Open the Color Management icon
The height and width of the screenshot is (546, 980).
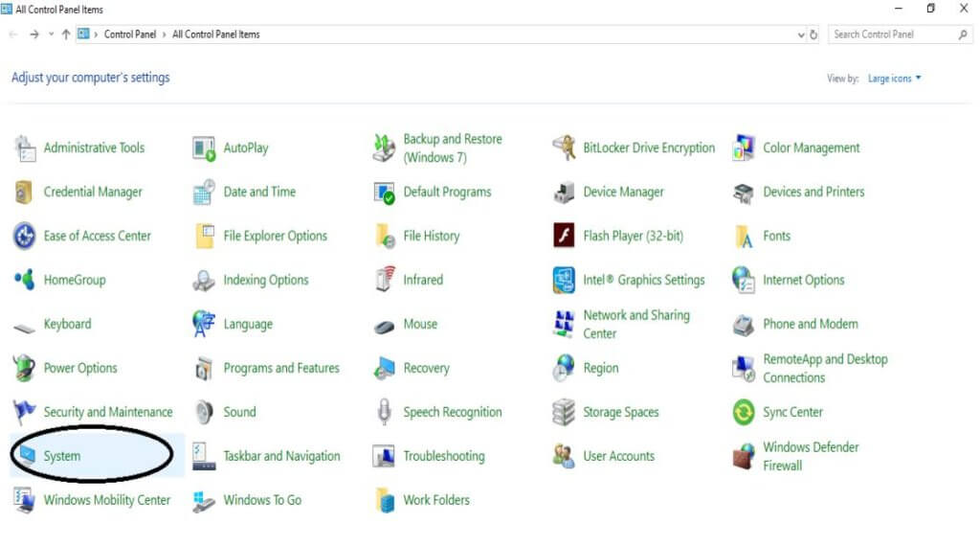(x=743, y=148)
